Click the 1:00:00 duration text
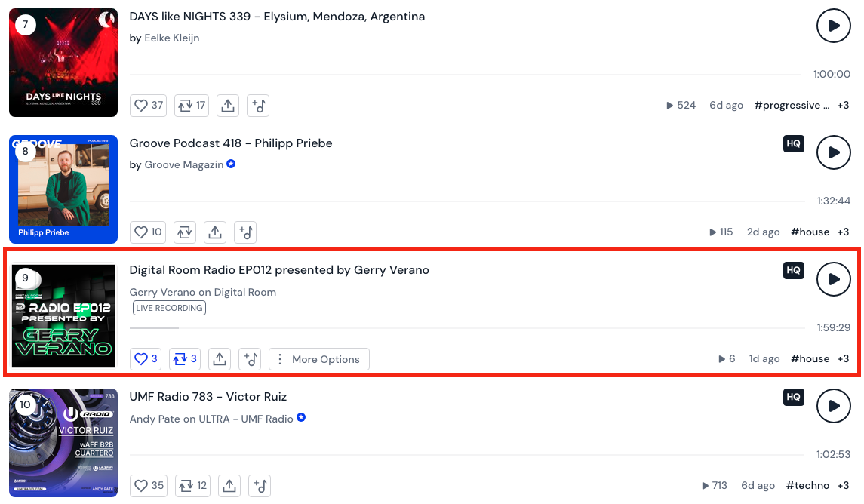The width and height of the screenshot is (864, 504). (x=832, y=75)
